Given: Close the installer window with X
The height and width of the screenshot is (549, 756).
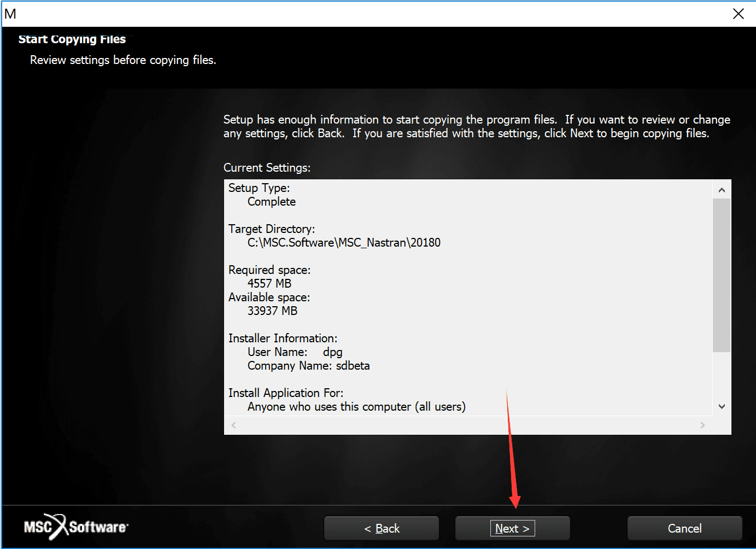Looking at the screenshot, I should tap(738, 14).
